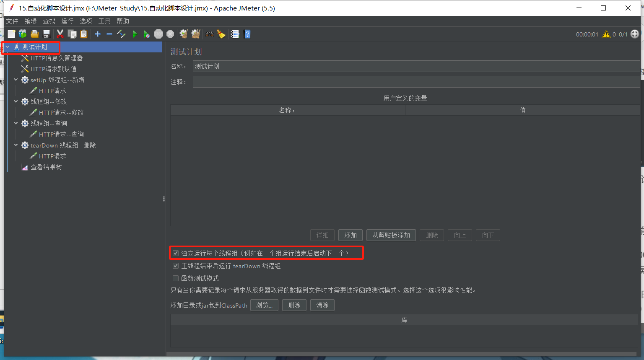The width and height of the screenshot is (644, 360).
Task: Click the Stop sign icon
Action: tap(158, 34)
